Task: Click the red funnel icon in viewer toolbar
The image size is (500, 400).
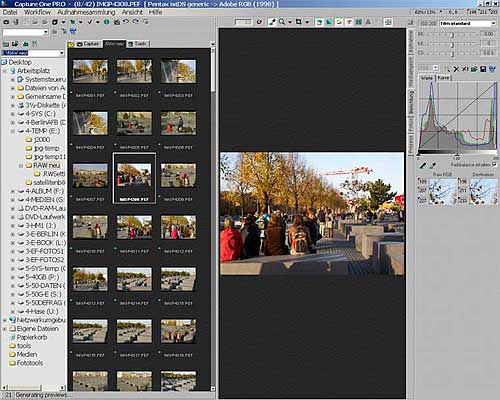Action: tap(349, 22)
